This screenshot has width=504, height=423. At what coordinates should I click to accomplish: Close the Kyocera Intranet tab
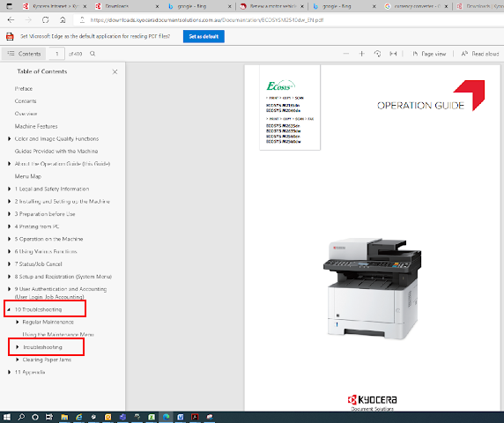pos(85,6)
